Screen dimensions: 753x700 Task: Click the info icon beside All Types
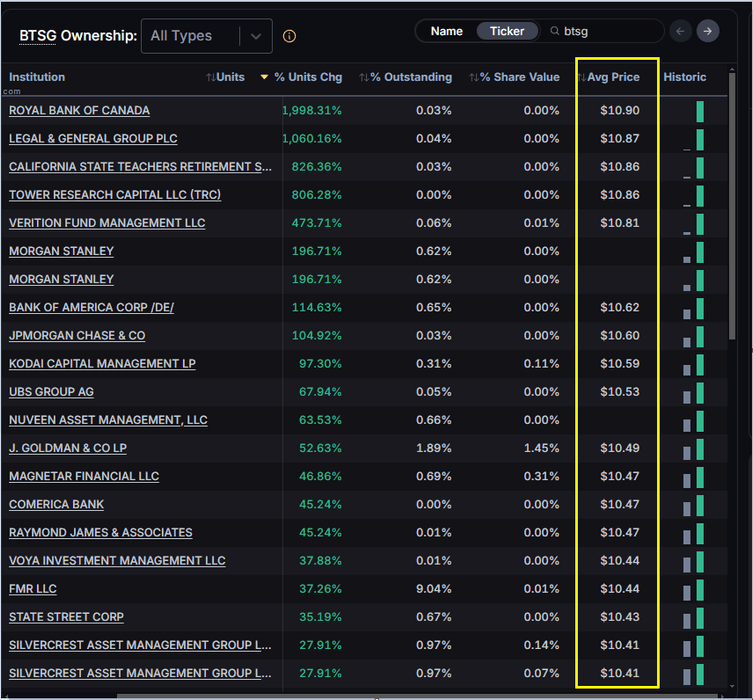click(290, 36)
